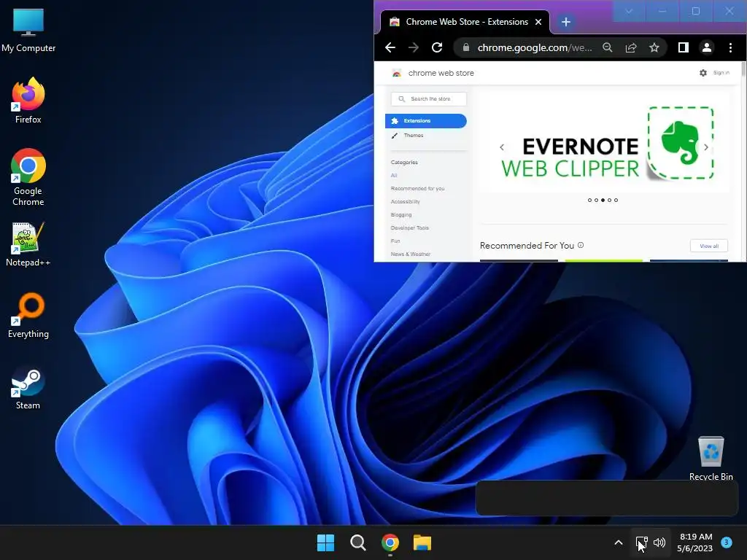Choose the Developer Tools category
The image size is (747, 560).
coord(410,227)
